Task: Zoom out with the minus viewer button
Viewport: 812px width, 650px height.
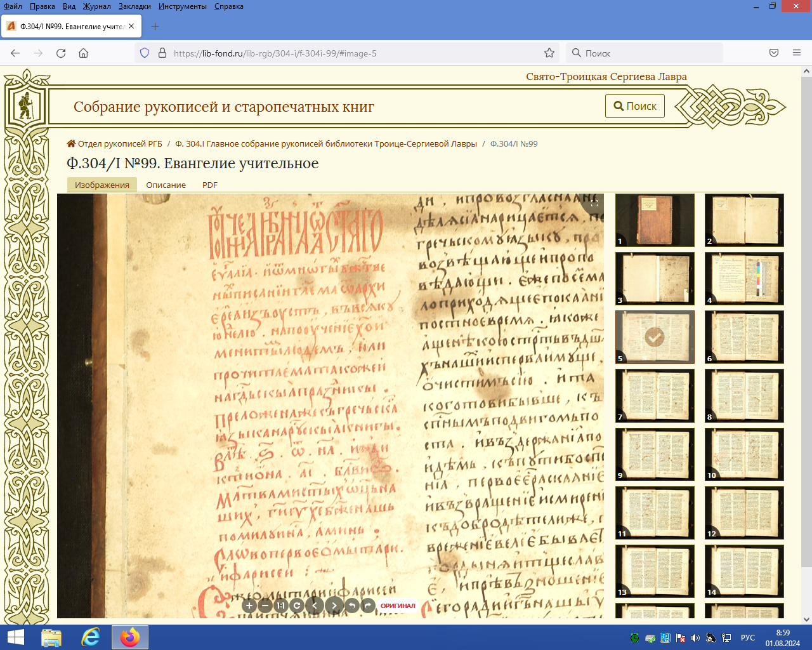Action: coord(265,606)
